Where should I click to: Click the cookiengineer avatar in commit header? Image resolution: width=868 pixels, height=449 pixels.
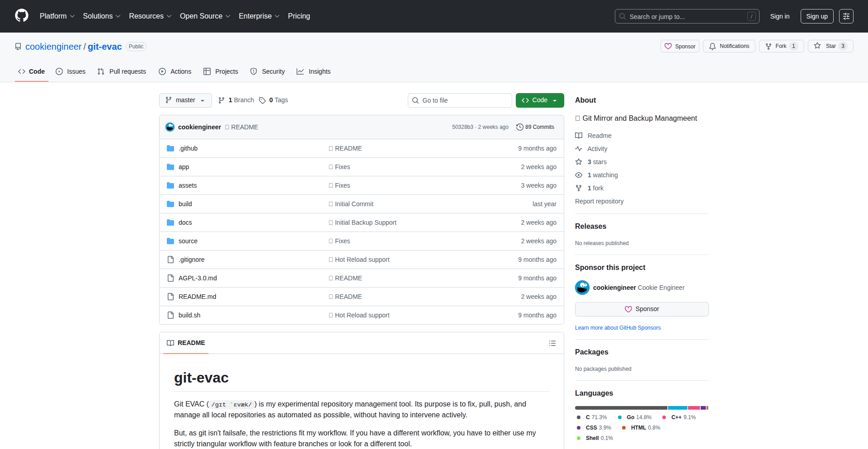click(170, 127)
